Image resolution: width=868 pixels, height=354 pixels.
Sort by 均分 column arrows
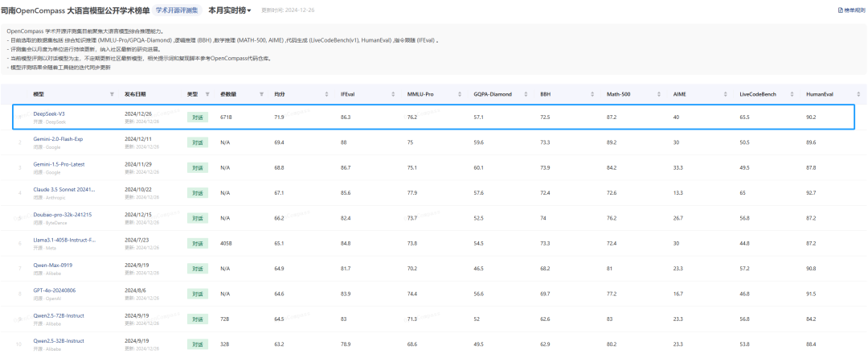pyautogui.click(x=326, y=94)
